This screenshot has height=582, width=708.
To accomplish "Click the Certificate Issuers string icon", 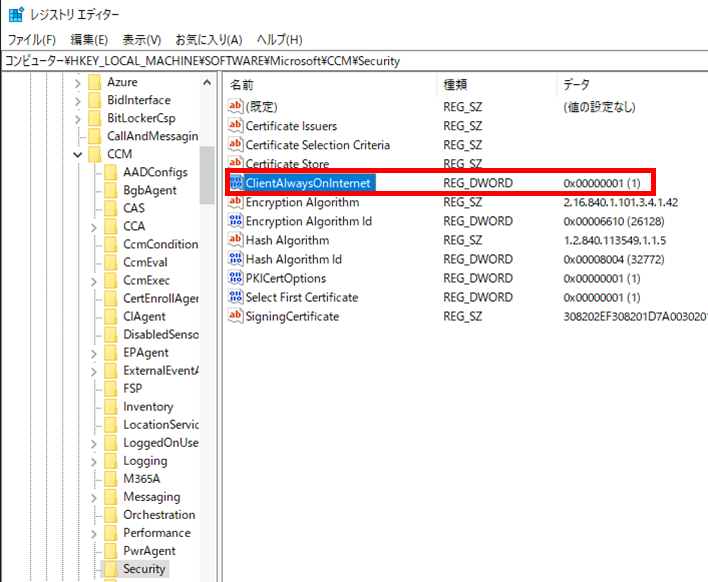I will pos(235,125).
